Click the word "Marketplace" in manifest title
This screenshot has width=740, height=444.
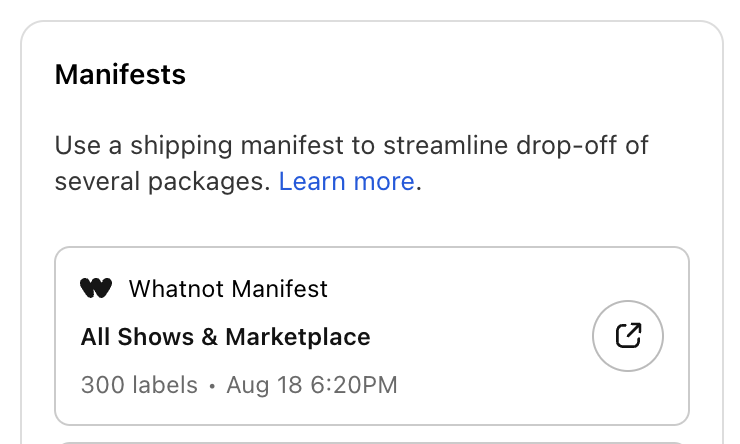pos(298,337)
